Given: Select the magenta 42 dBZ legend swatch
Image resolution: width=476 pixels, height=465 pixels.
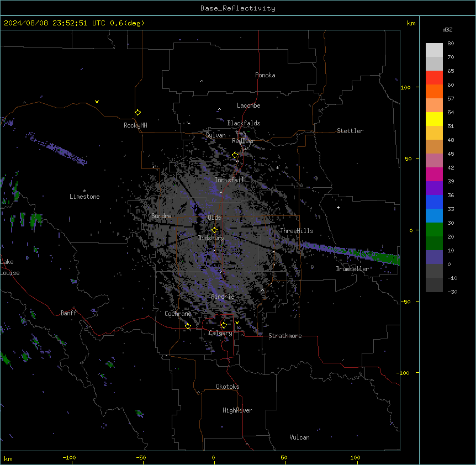Looking at the screenshot, I should coord(434,174).
